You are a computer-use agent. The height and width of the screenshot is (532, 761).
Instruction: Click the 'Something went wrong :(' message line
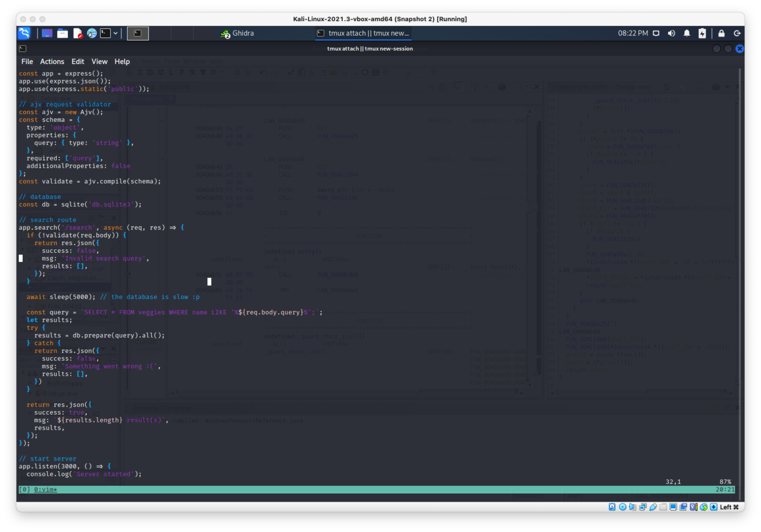point(101,366)
